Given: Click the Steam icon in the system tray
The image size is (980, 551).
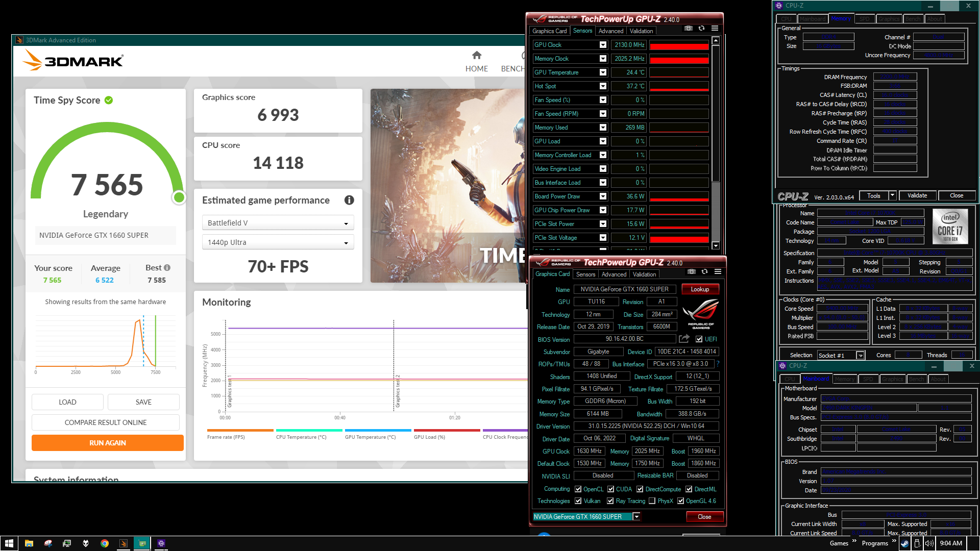Looking at the screenshot, I should (x=904, y=543).
